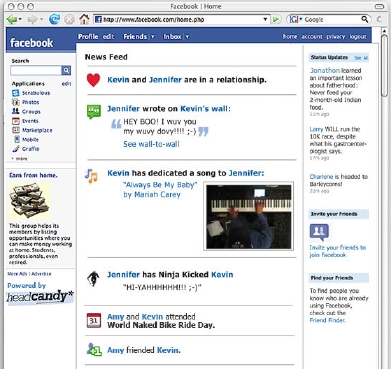Click the Facebook search input field
Image resolution: width=391 pixels, height=369 pixels.
(36, 70)
